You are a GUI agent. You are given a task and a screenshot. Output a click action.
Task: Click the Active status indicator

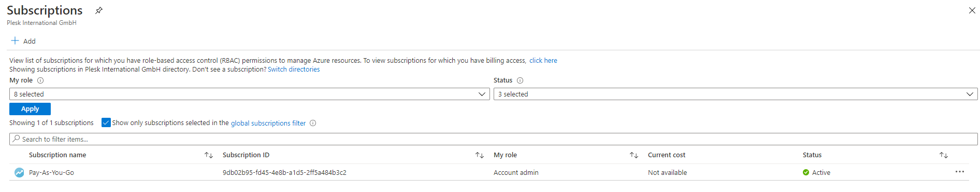[x=816, y=173]
